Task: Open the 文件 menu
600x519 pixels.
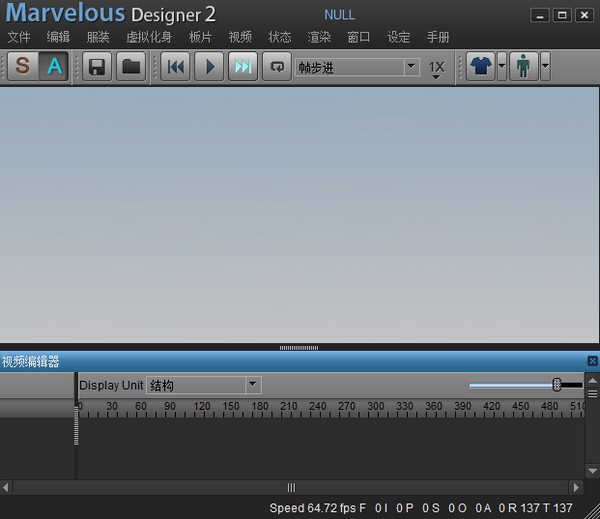Action: pyautogui.click(x=19, y=37)
